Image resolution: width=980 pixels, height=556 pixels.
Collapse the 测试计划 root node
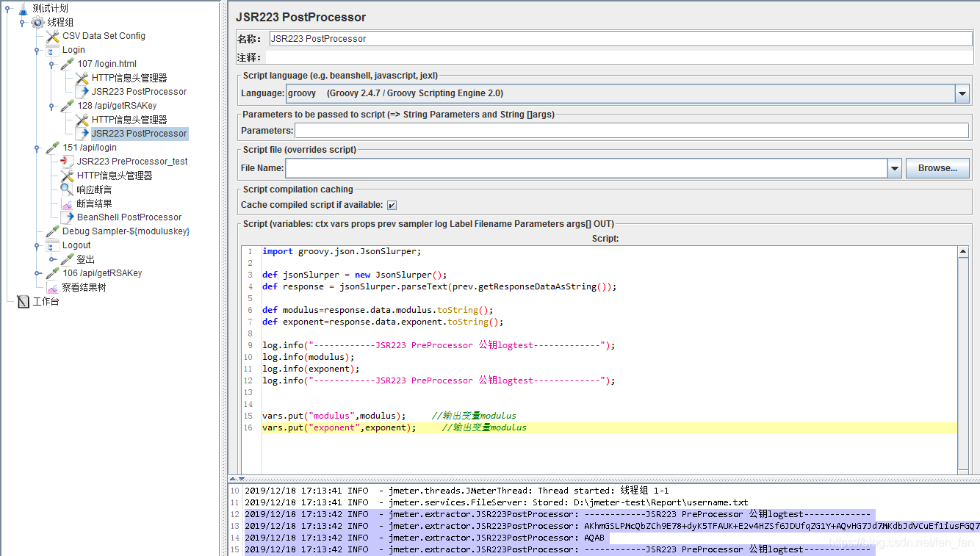coord(6,7)
